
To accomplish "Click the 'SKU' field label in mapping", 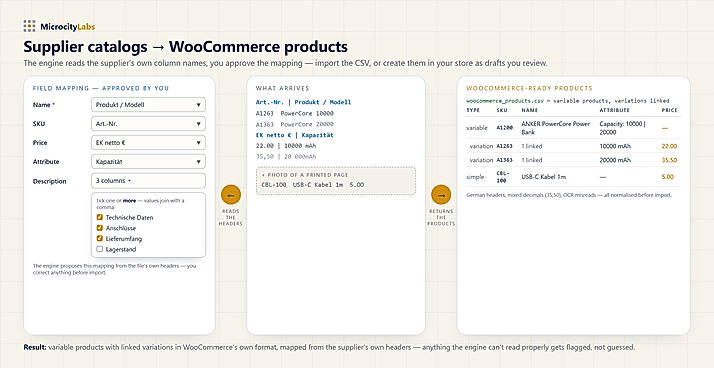I will [39, 124].
